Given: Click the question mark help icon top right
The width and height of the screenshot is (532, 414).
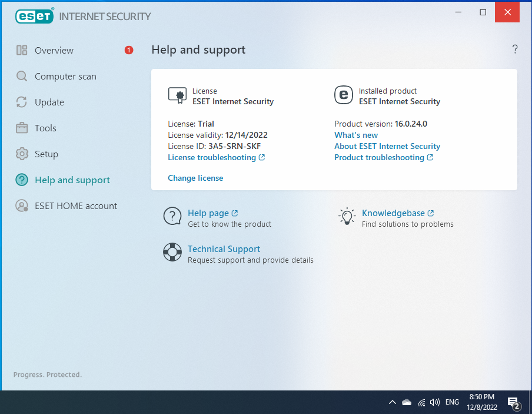Looking at the screenshot, I should 515,49.
